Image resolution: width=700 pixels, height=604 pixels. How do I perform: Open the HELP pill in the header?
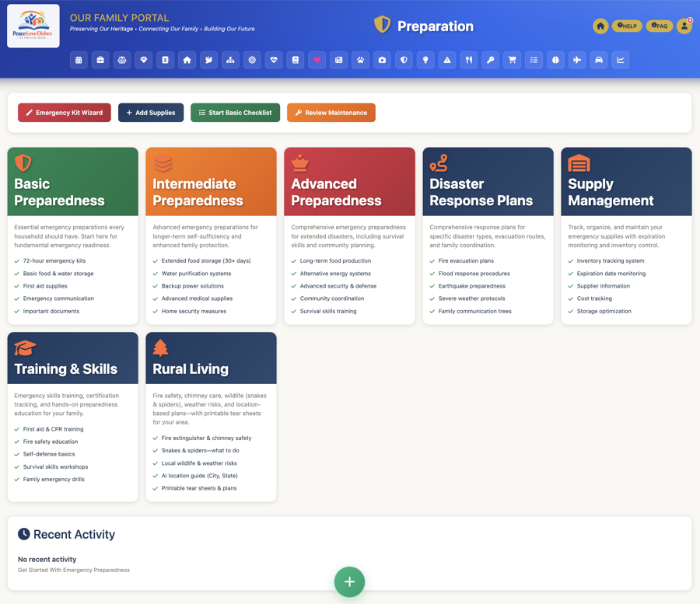628,26
